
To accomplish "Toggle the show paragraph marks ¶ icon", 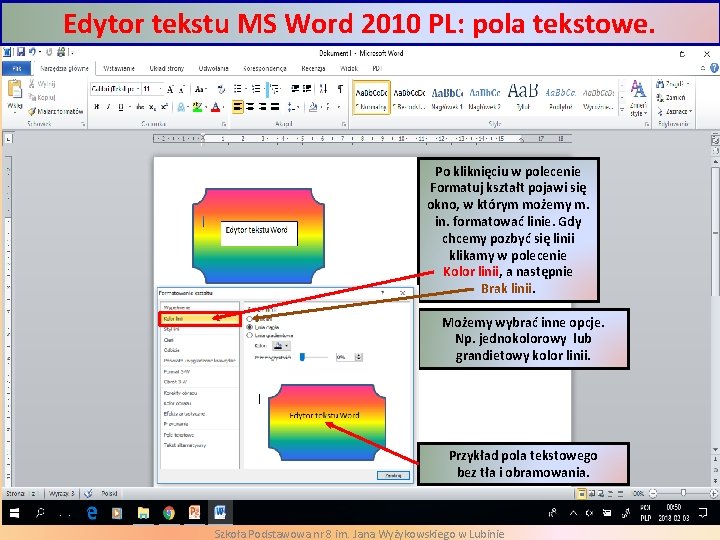I will click(x=340, y=89).
